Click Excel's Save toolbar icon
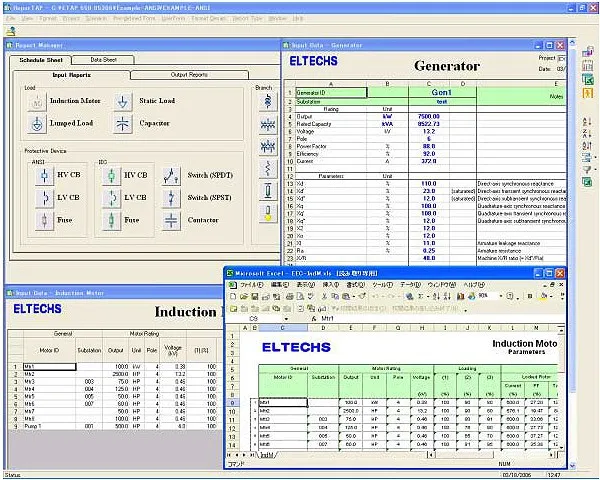This screenshot has height=480, width=600. [x=254, y=296]
